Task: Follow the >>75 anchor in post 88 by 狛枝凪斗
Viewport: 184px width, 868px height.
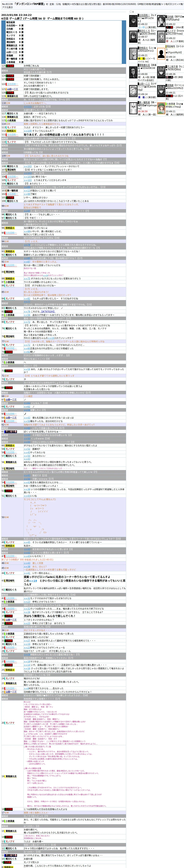Action: click(x=27, y=279)
